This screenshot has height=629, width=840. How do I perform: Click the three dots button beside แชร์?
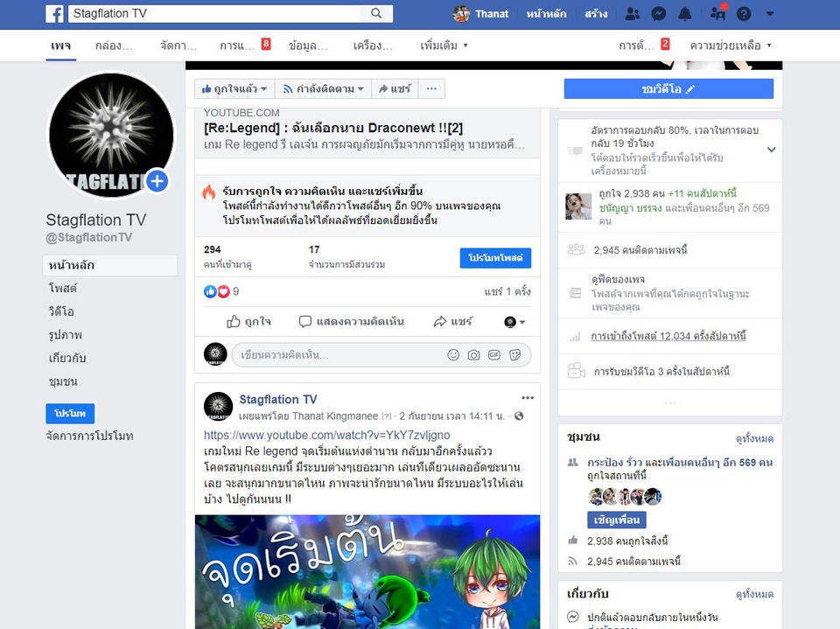click(431, 89)
